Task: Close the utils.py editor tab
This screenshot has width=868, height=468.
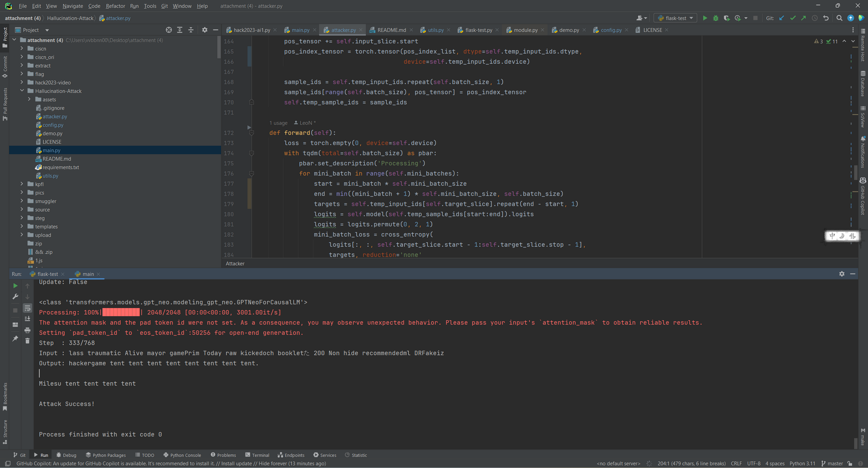Action: pos(448,30)
